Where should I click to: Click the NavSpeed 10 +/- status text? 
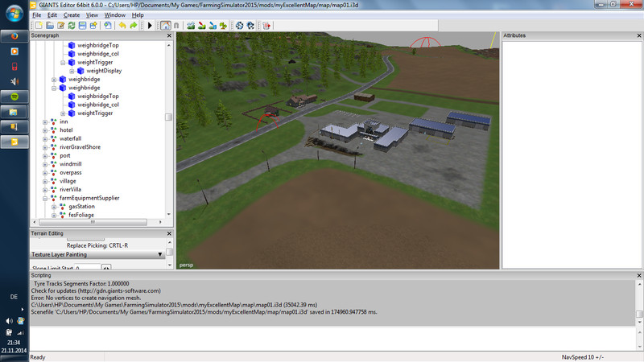pyautogui.click(x=582, y=357)
